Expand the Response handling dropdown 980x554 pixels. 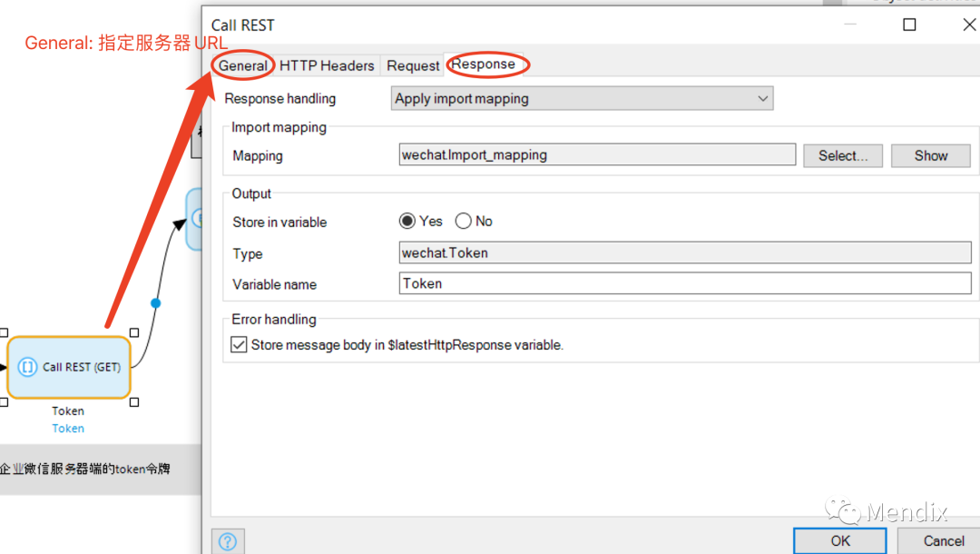click(x=582, y=99)
